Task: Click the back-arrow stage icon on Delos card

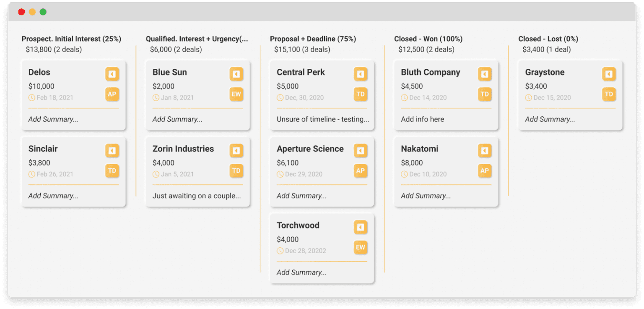Action: [x=112, y=74]
